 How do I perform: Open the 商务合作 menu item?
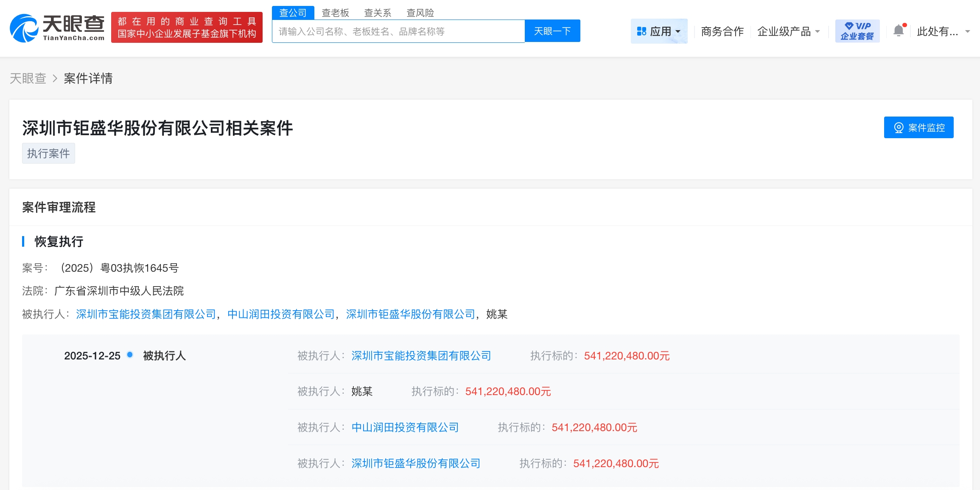coord(722,31)
